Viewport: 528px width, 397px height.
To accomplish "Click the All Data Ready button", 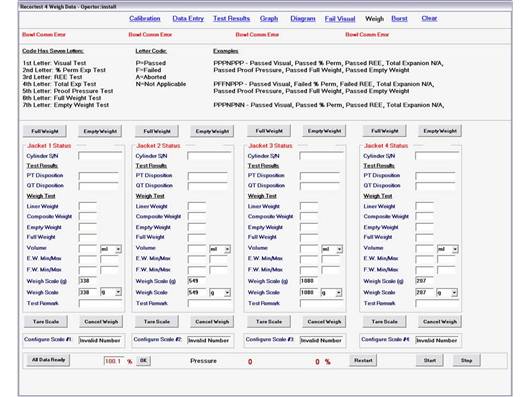I will click(x=48, y=360).
